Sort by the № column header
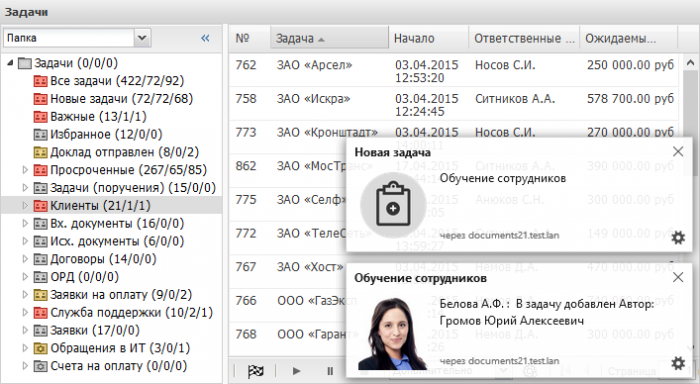This screenshot has width=700, height=384. click(x=250, y=38)
